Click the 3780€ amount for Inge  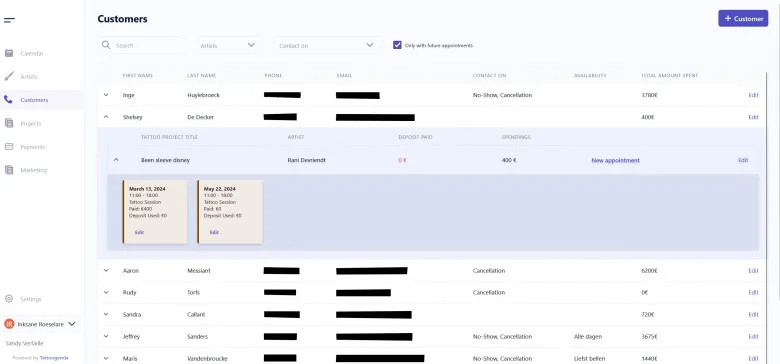click(649, 95)
